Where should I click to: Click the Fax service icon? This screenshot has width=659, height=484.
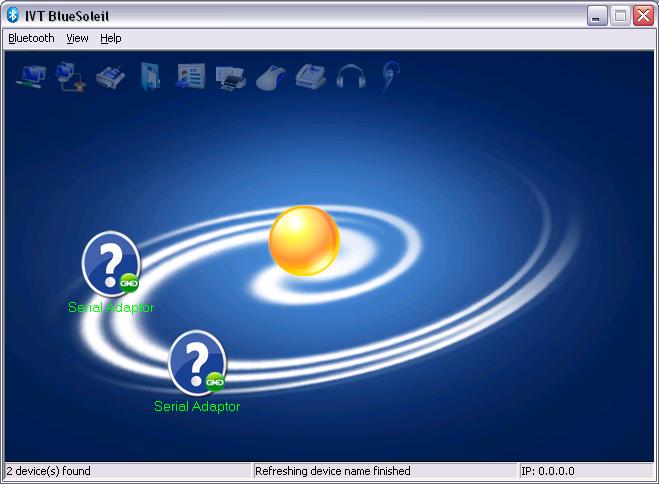[311, 76]
